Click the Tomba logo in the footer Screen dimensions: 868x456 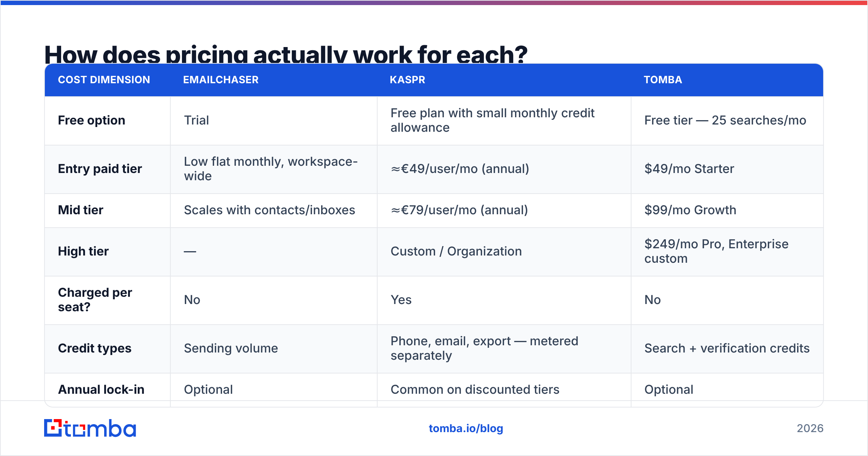(90, 428)
